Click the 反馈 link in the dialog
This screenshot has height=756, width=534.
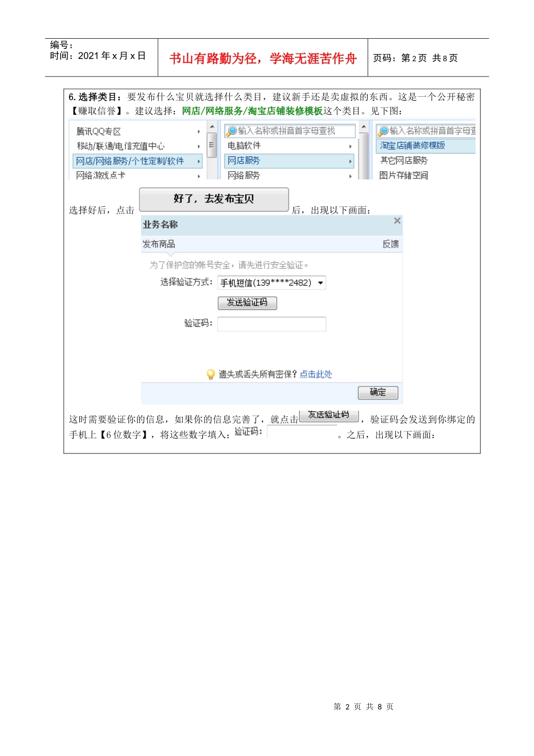tap(390, 244)
